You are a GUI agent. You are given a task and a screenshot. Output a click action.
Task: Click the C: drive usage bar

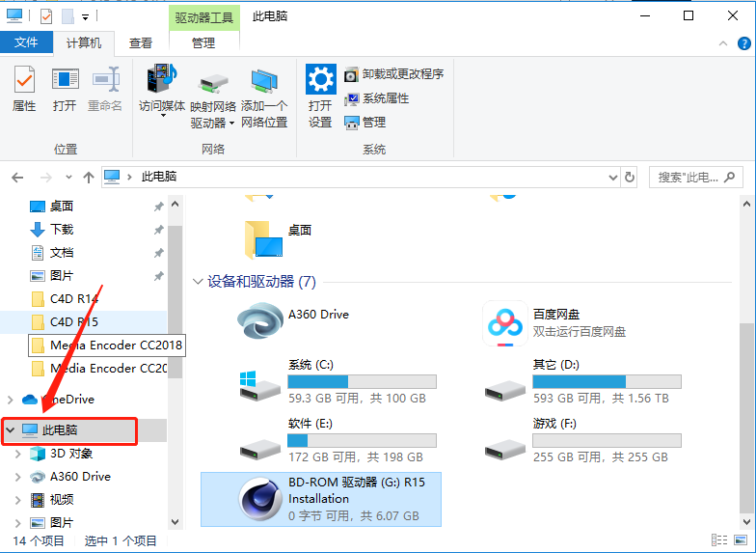tap(363, 382)
